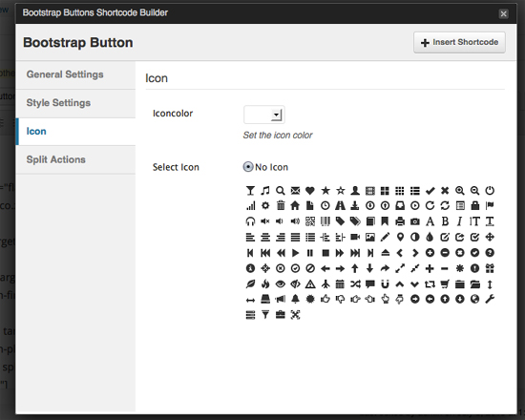The image size is (525, 420).
Task: Pick the water drop tint icon
Action: click(430, 237)
